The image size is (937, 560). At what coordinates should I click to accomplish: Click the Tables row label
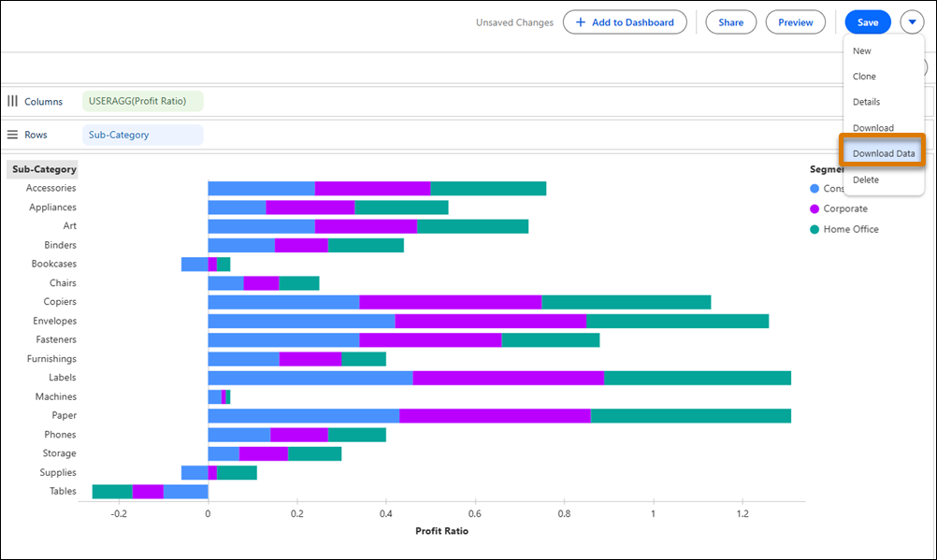63,491
